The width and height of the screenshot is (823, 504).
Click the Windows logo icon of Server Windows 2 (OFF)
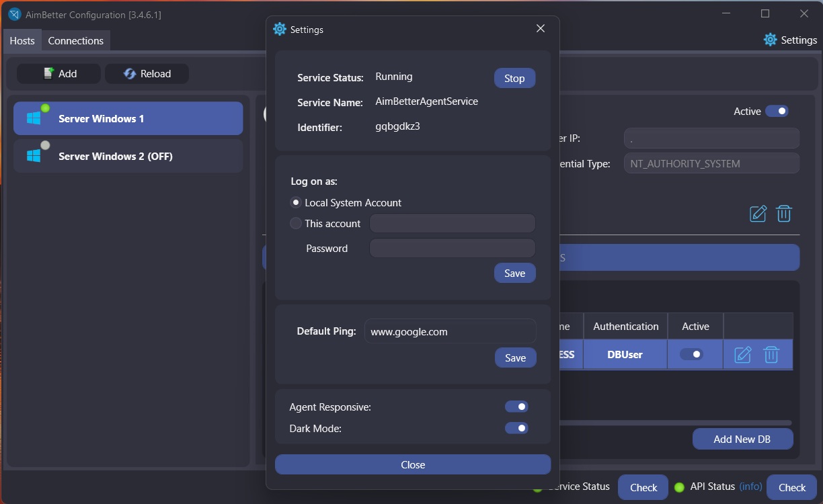click(34, 156)
